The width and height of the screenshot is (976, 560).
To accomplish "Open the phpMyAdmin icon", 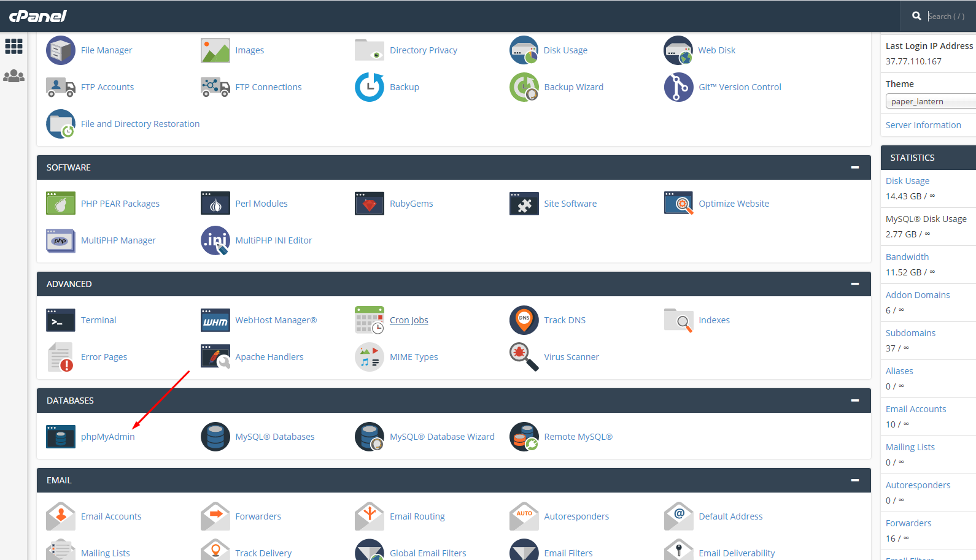I will pyautogui.click(x=61, y=437).
